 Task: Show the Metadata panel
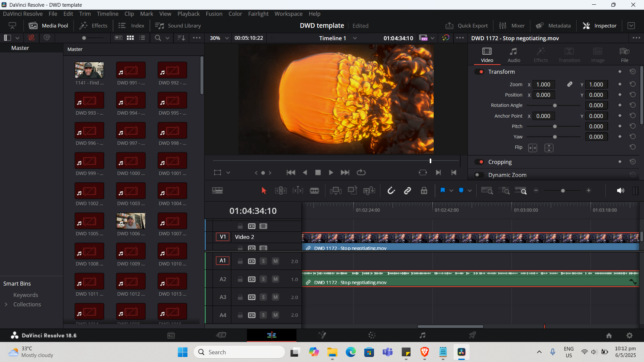(553, 26)
